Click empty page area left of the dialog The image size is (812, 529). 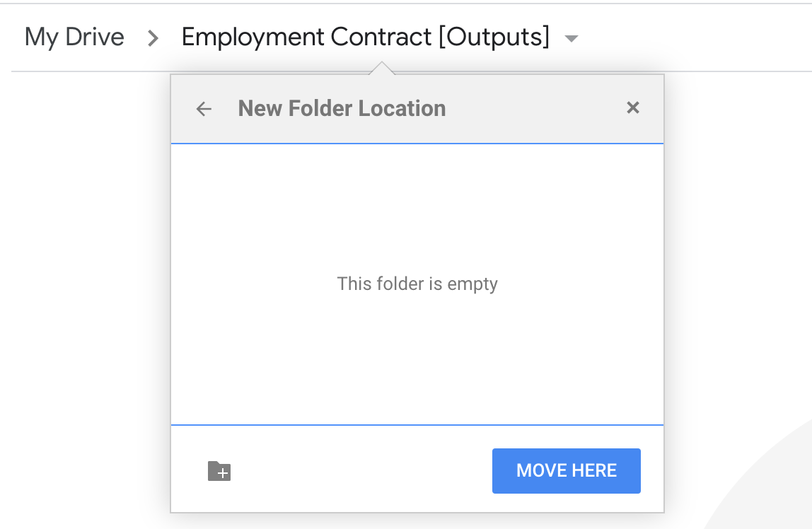pos(85,283)
